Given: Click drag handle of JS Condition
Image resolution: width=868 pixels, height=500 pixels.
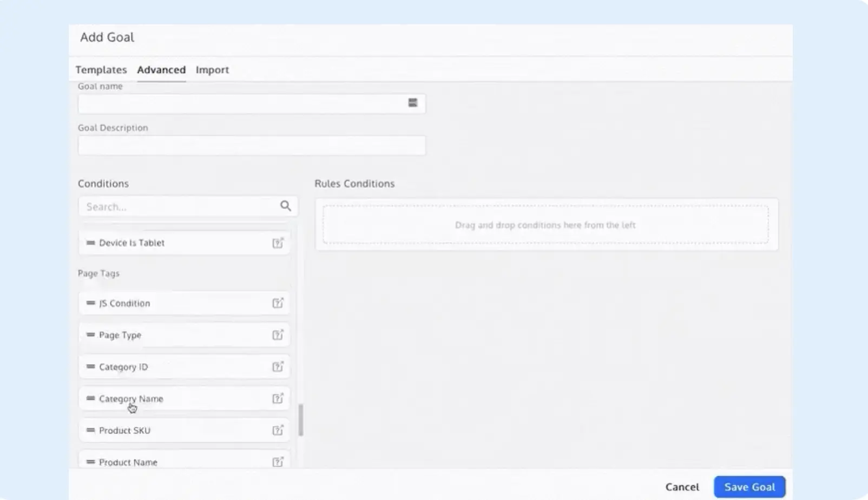Looking at the screenshot, I should coord(90,303).
